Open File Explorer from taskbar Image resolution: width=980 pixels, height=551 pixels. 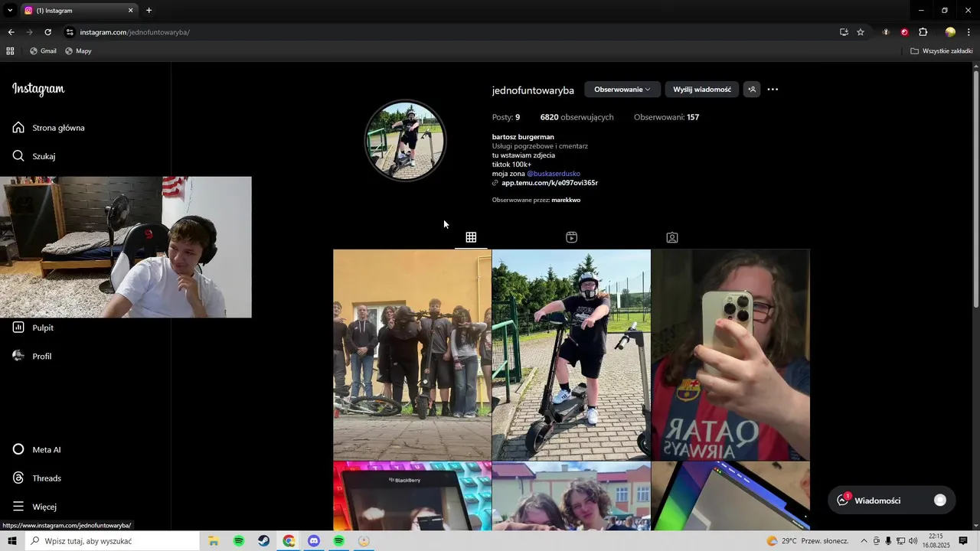coord(214,541)
